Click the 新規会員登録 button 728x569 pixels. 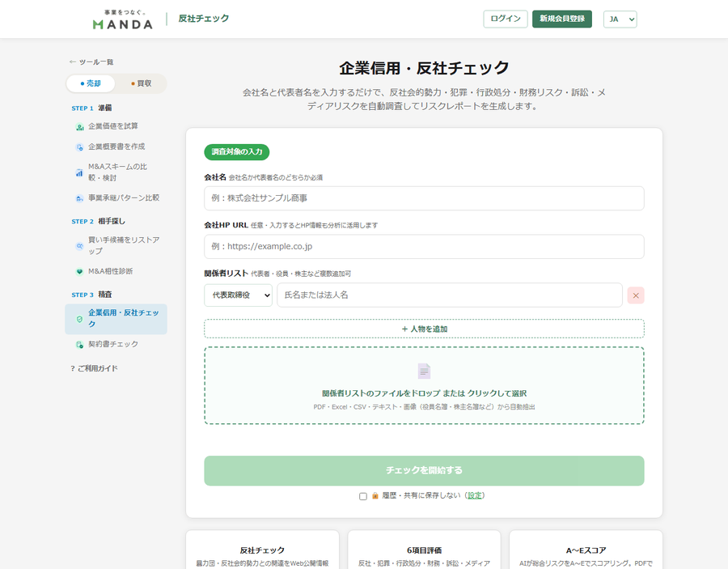click(562, 19)
